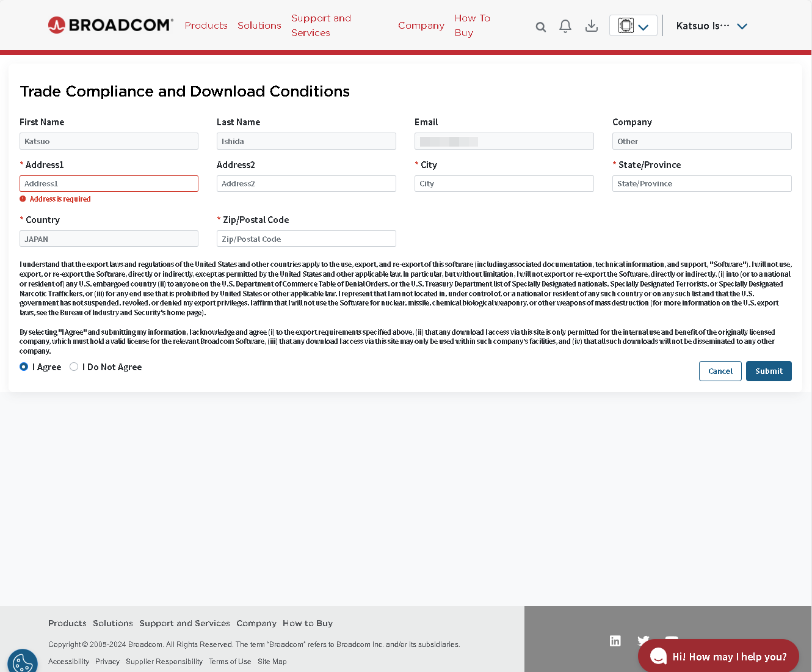
Task: Focus the Address1 input field
Action: tap(109, 183)
